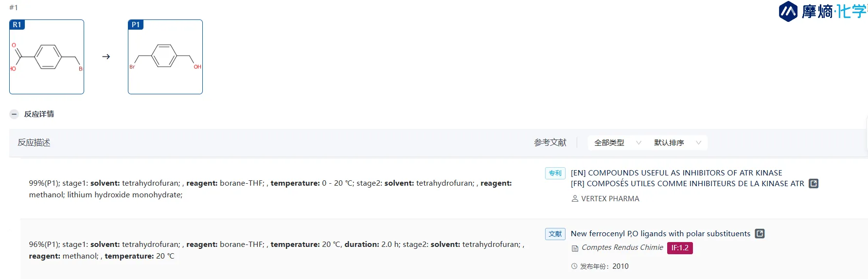Open the P1 product structure thumbnail

[x=165, y=57]
